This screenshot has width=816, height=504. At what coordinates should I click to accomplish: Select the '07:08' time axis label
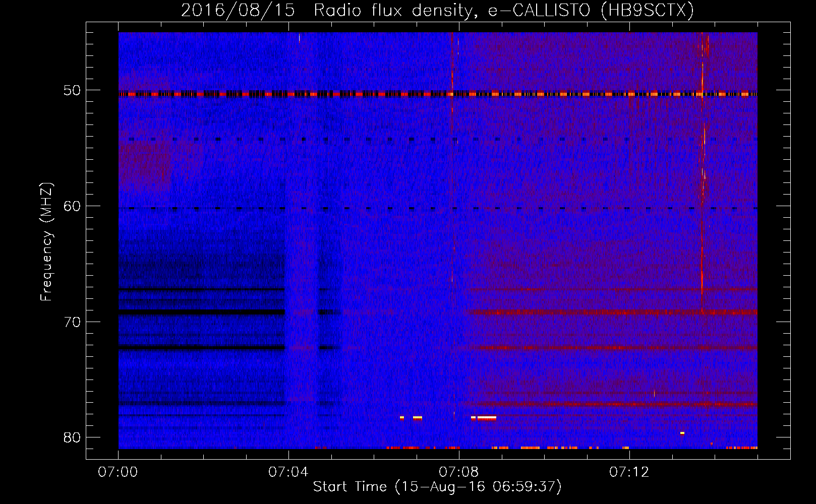coord(459,472)
